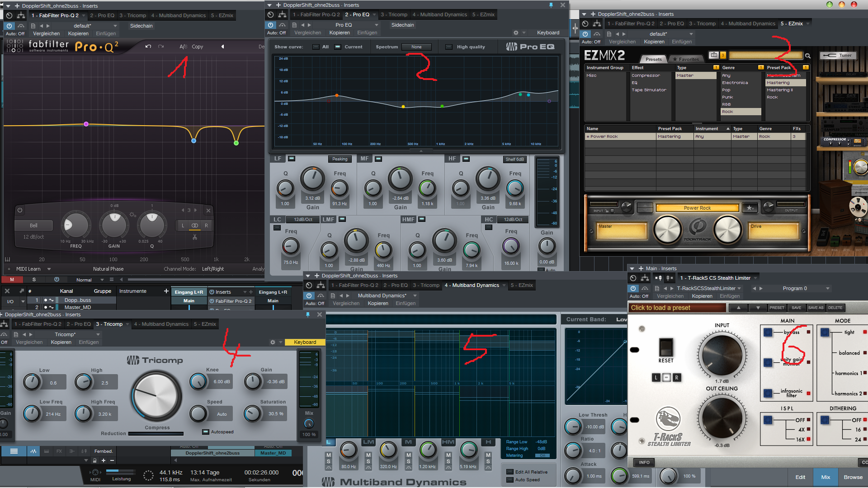This screenshot has width=868, height=488.
Task: Toggle the Pro-Q band power button
Action: tap(20, 210)
